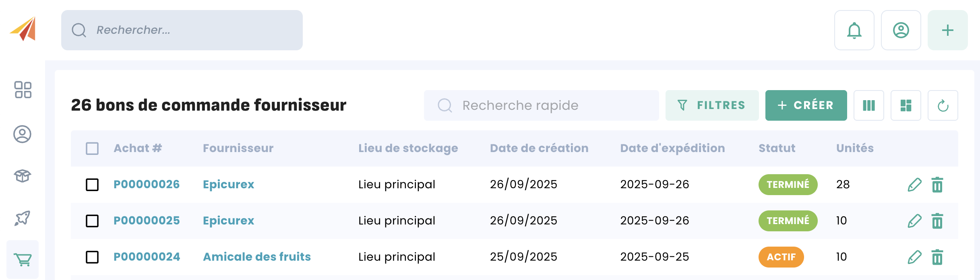Edit purchase order P00000026 with pencil icon
Image resolution: width=980 pixels, height=280 pixels.
(x=914, y=185)
